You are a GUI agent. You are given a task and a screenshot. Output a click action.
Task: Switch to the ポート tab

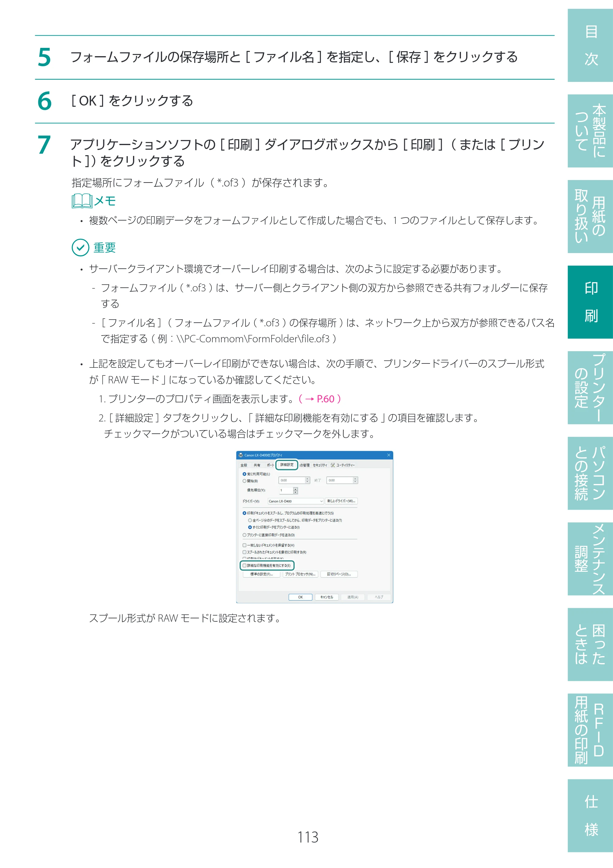click(x=270, y=465)
